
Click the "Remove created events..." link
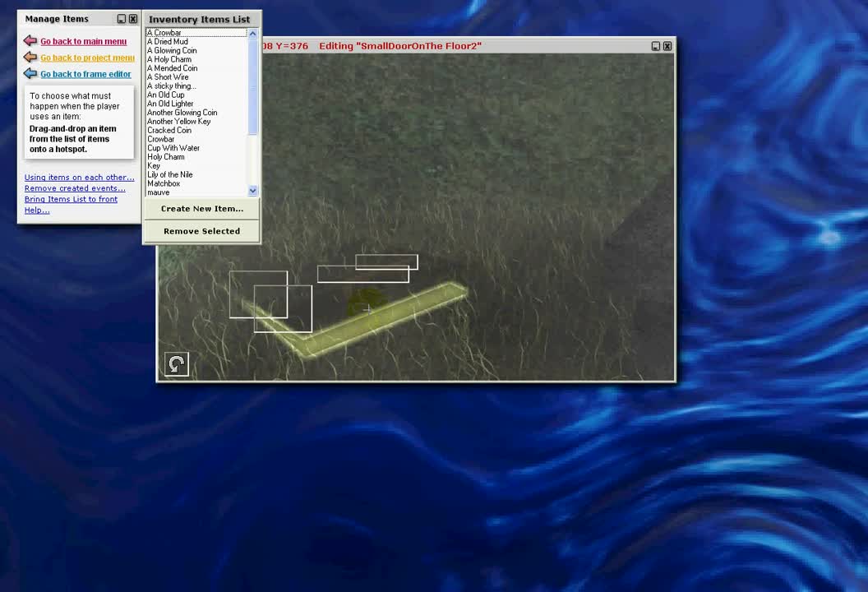[75, 188]
